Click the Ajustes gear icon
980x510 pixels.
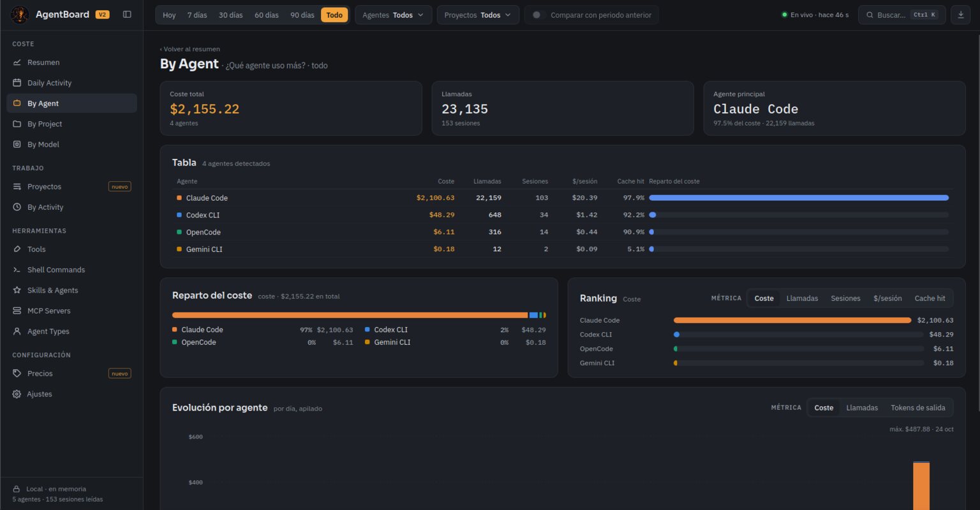coord(17,394)
